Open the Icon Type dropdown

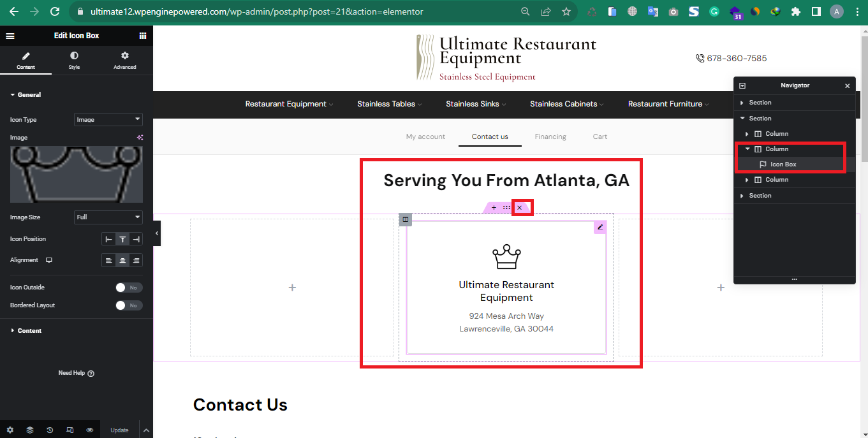(x=108, y=119)
